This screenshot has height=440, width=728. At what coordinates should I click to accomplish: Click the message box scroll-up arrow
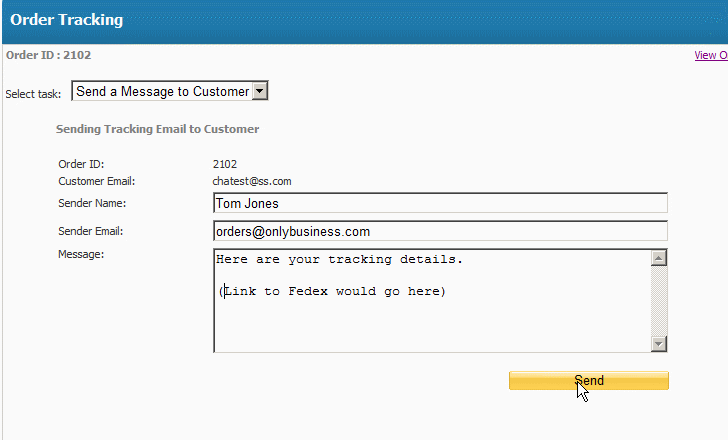pos(659,258)
